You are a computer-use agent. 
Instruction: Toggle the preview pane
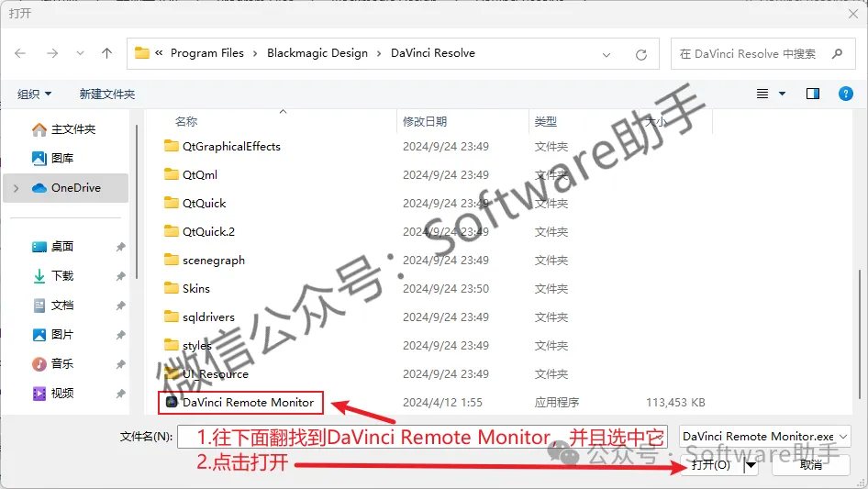click(813, 94)
